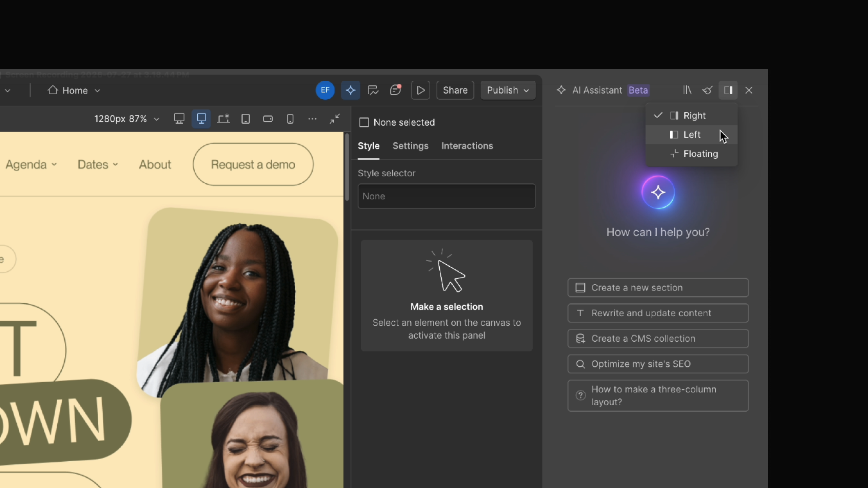Click the About nav link

click(x=155, y=165)
